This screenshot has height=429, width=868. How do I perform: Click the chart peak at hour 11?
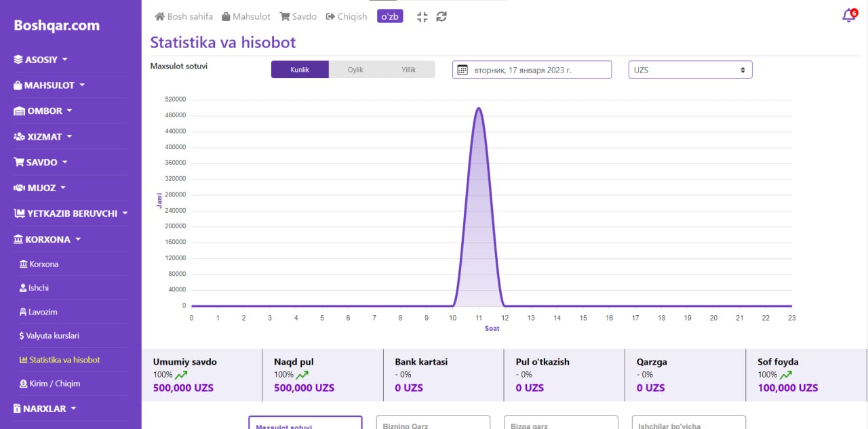pyautogui.click(x=479, y=108)
